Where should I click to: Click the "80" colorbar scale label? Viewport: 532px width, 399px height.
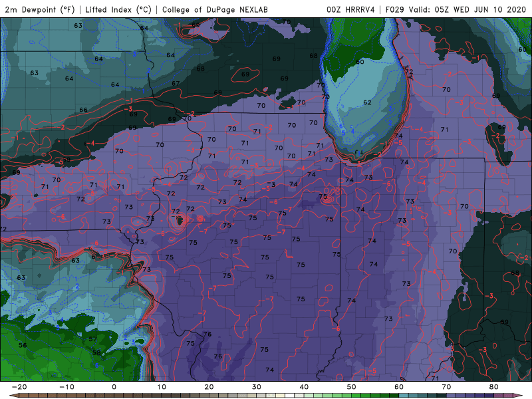pyautogui.click(x=494, y=387)
